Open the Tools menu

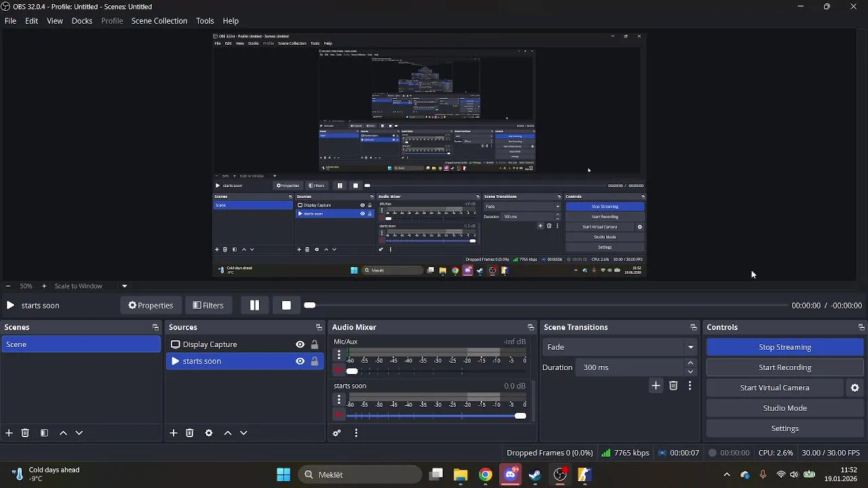(x=205, y=21)
